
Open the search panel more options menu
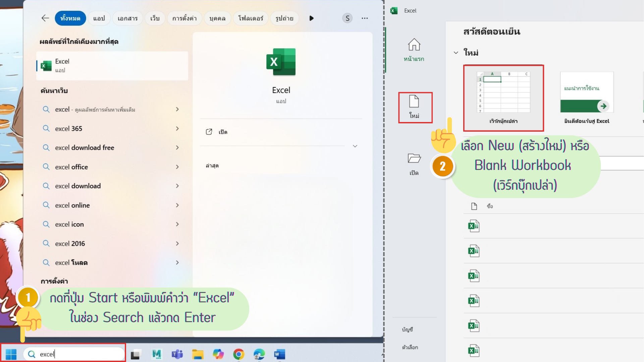point(365,18)
